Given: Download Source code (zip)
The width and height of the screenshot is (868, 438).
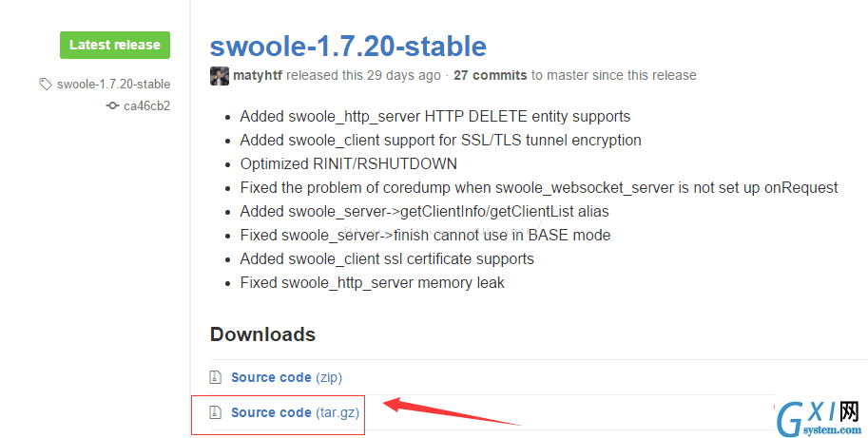Looking at the screenshot, I should [x=286, y=377].
